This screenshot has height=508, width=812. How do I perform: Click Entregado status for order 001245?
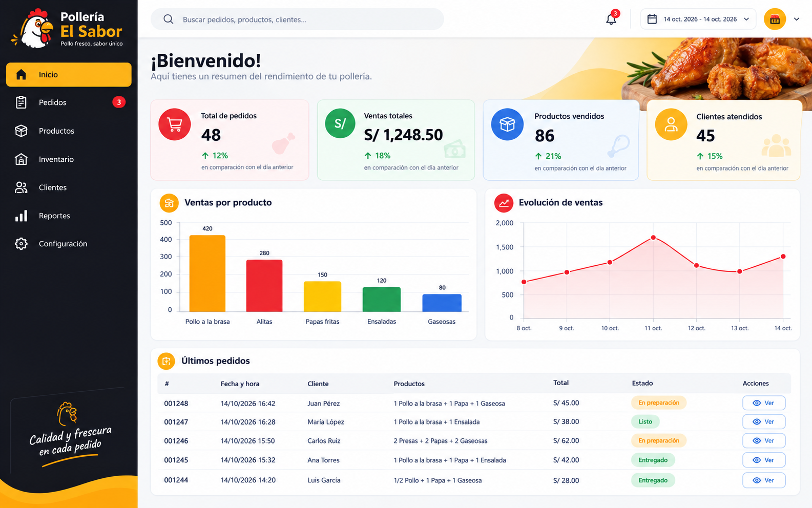(x=653, y=460)
